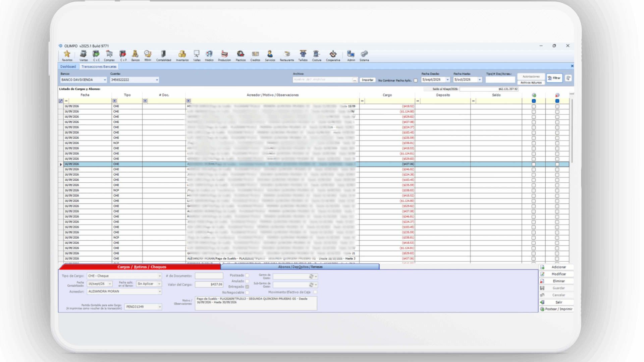644x362 pixels.
Task: Open the Inventarios boxes module
Action: click(x=182, y=56)
